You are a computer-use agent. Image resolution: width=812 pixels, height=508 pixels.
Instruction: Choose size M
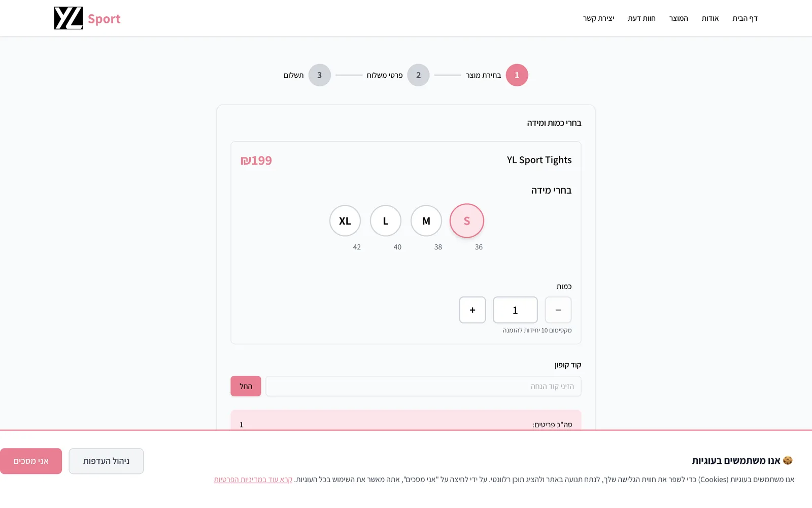[426, 221]
